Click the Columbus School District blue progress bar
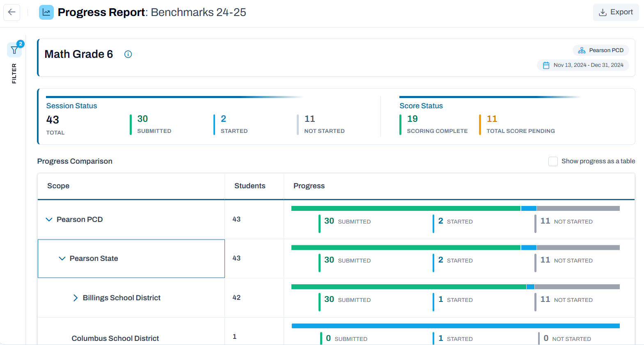Image resolution: width=644 pixels, height=345 pixels. coord(456,326)
